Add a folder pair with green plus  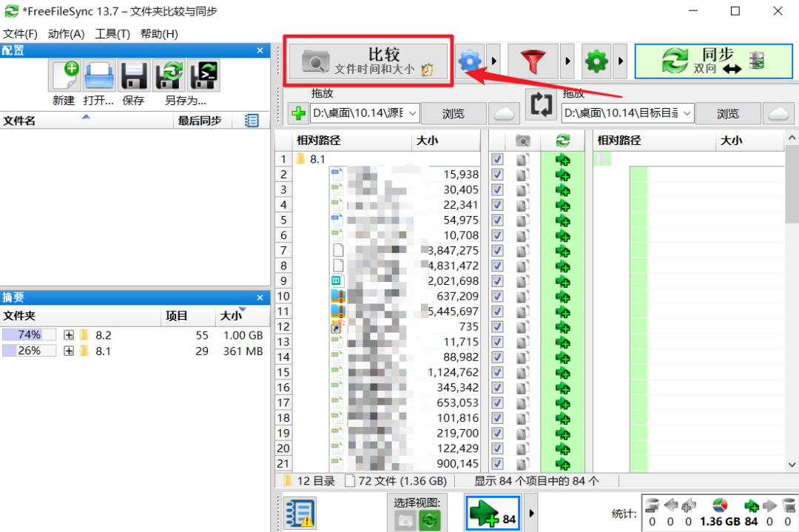point(298,113)
